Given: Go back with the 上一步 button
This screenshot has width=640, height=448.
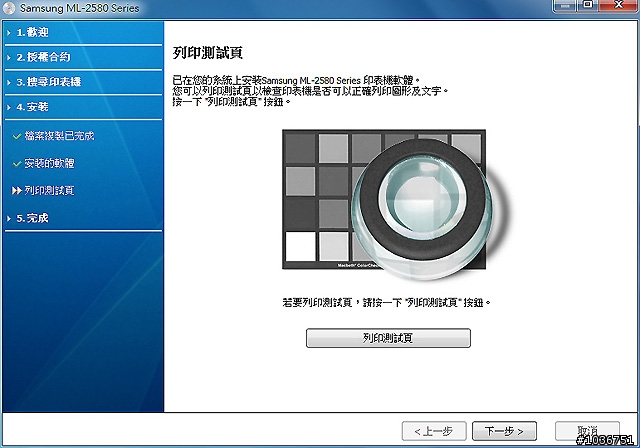Looking at the screenshot, I should click(434, 431).
